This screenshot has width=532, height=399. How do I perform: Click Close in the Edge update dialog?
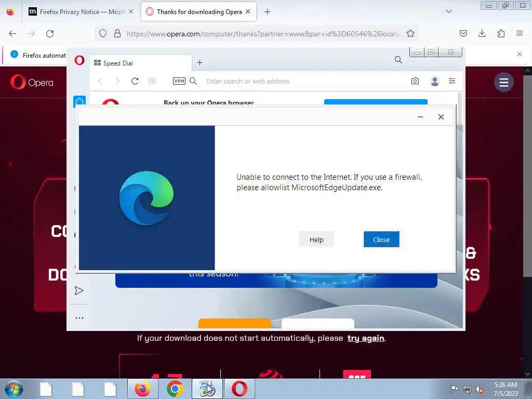tap(381, 240)
